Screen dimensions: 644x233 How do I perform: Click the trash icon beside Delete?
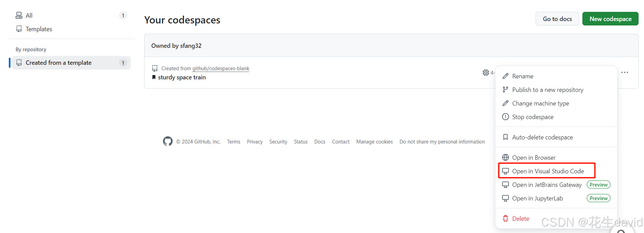click(x=506, y=218)
